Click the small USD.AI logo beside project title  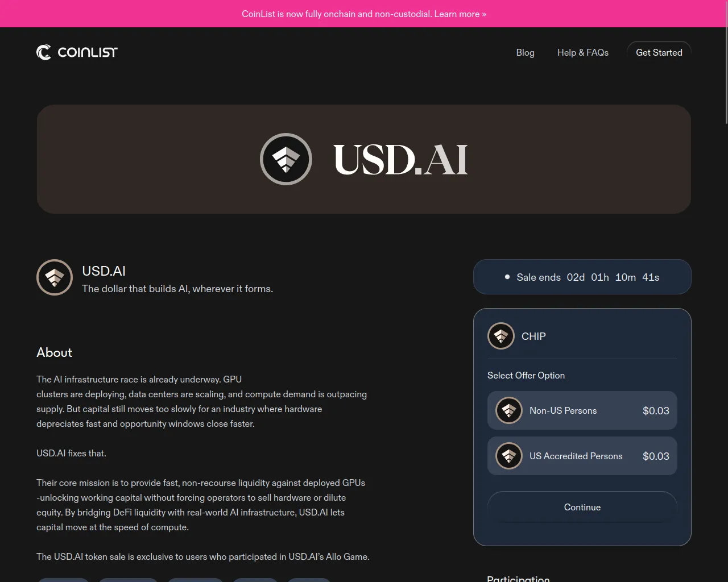tap(55, 277)
